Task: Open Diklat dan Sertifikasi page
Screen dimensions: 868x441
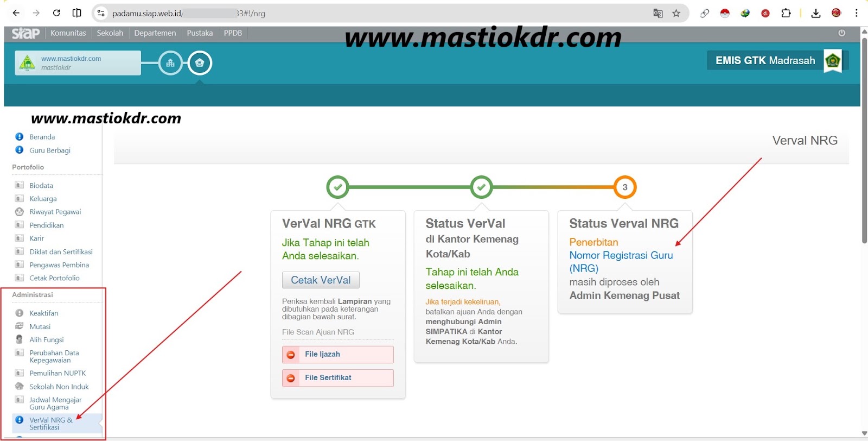Action: 61,252
